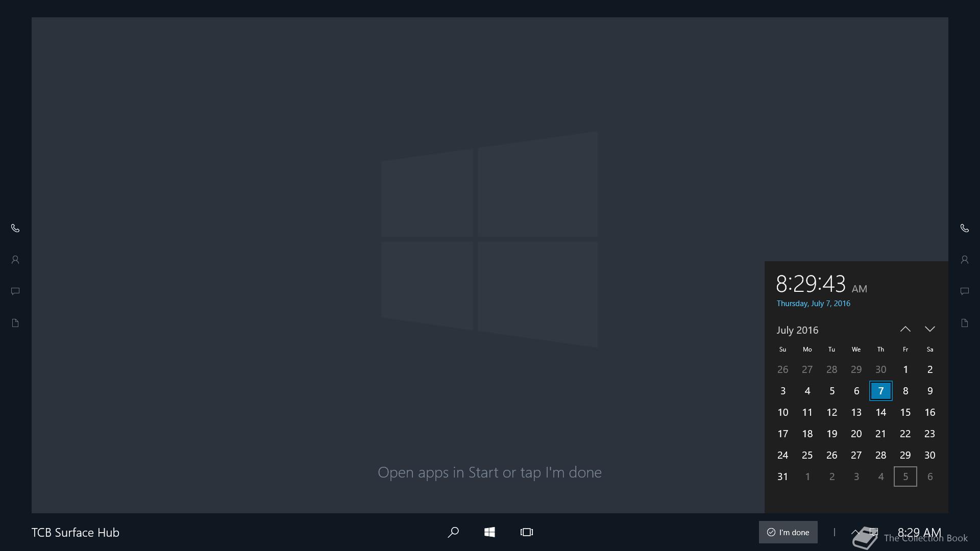Open the Call icon on right sidebar
The width and height of the screenshot is (980, 551).
point(965,228)
